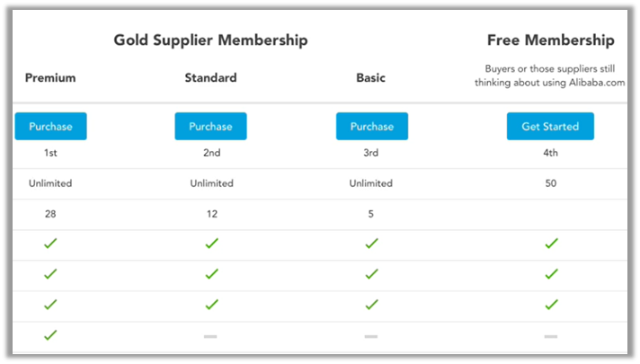Click gray dash icon in Basic column
The width and height of the screenshot is (640, 364).
(371, 335)
